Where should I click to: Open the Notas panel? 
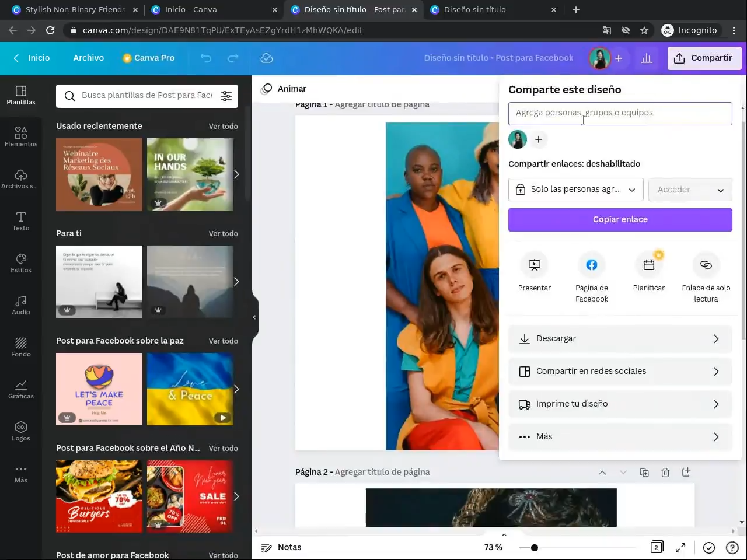point(281,547)
